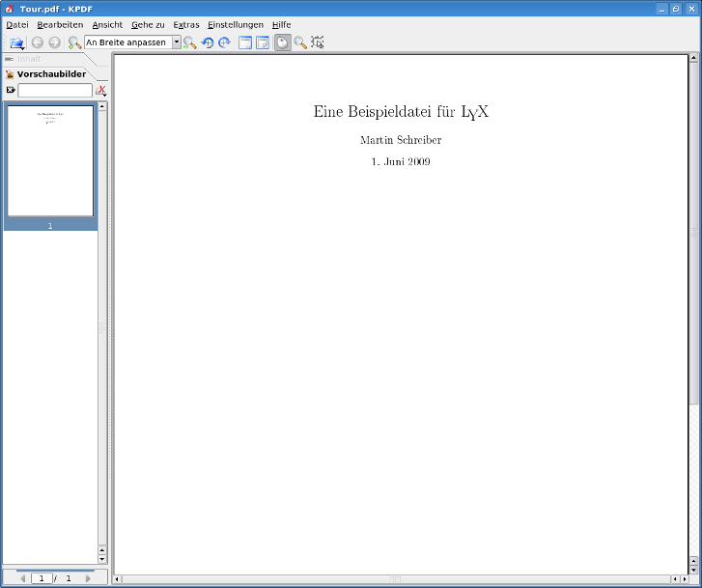Click the document vertical scrollbar handle
The image size is (702, 588).
(693, 233)
